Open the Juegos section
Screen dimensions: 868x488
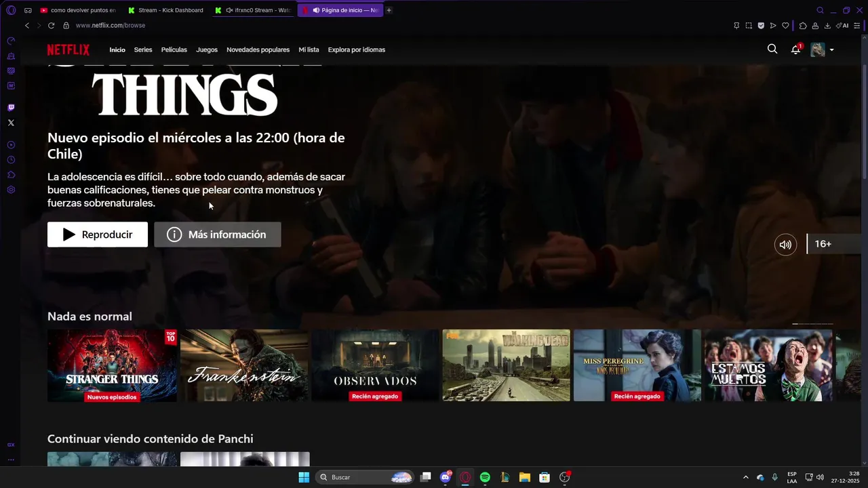207,49
